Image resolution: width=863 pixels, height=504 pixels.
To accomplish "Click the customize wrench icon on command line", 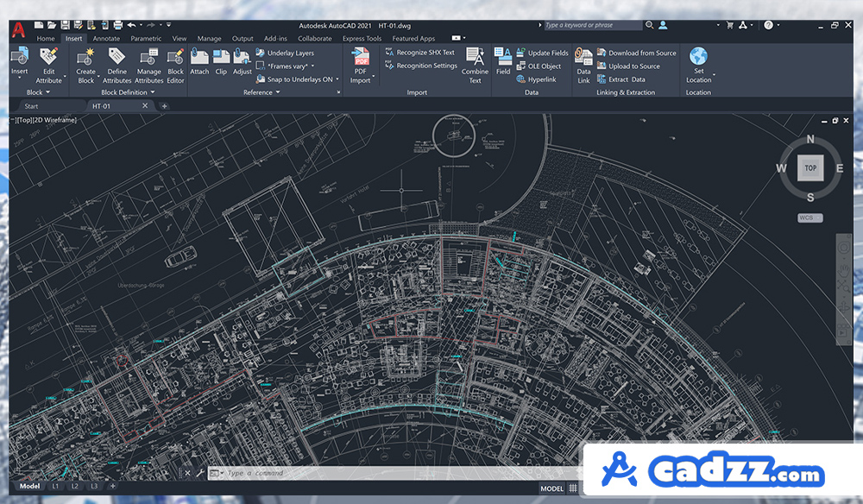I will 200,473.
